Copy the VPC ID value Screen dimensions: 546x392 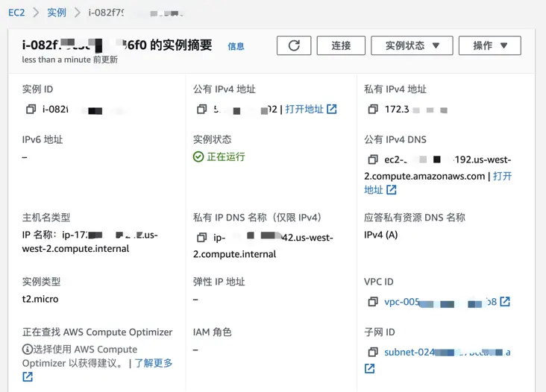(373, 302)
